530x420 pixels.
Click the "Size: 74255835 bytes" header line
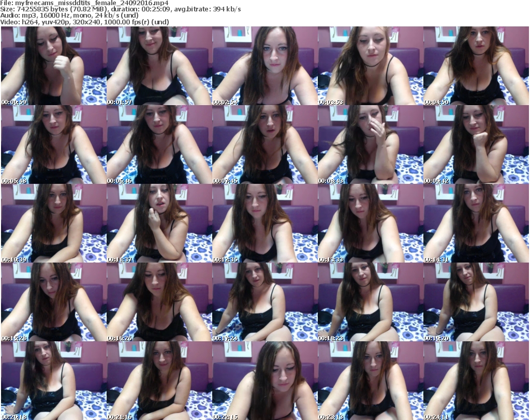pos(121,9)
